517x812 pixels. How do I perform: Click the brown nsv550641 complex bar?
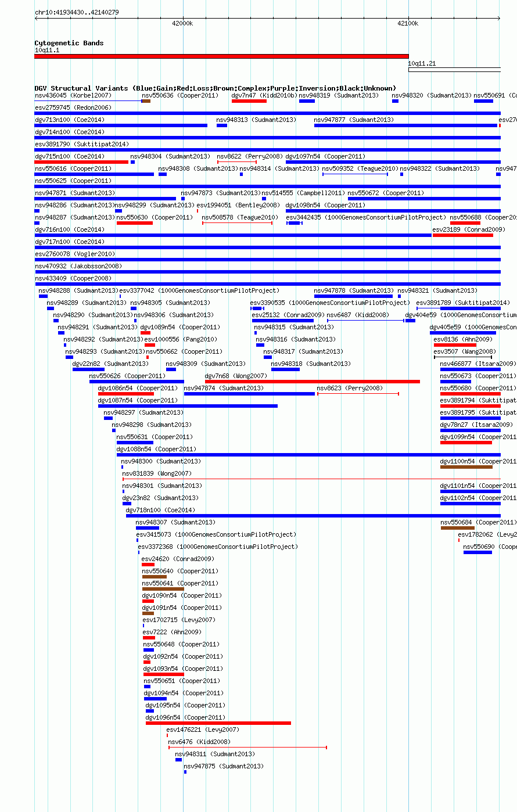[x=163, y=589]
